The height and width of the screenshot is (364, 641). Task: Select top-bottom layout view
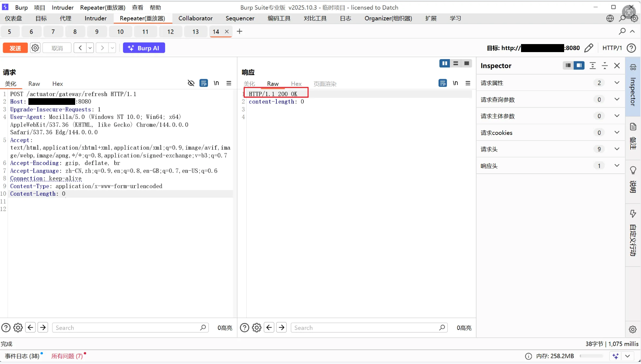tap(456, 63)
